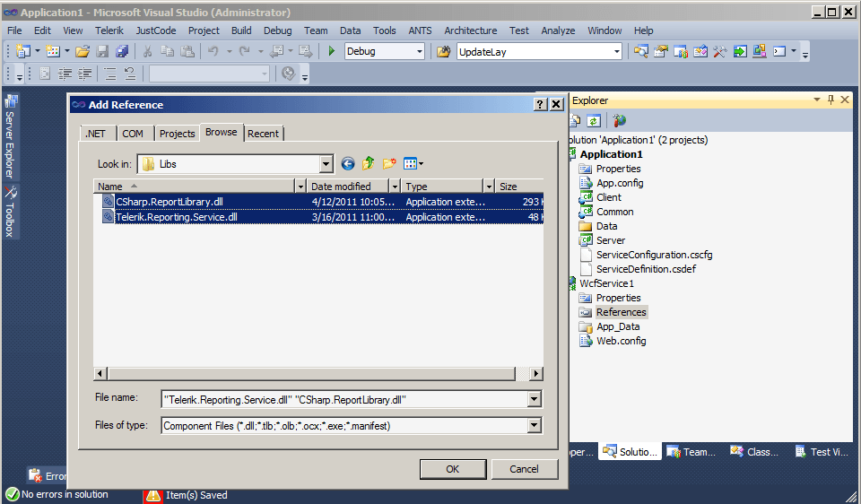The image size is (861, 504).
Task: Go back with the blue arrow icon
Action: click(x=348, y=163)
